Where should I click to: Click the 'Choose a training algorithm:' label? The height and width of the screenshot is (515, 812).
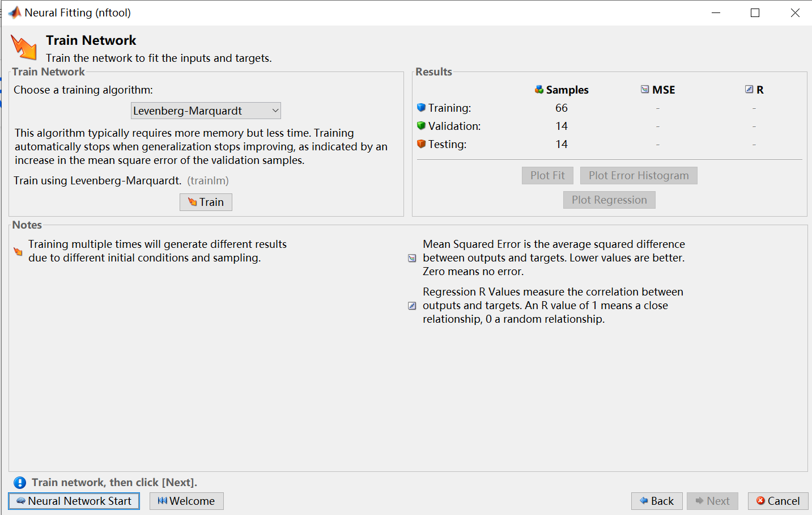tap(83, 90)
